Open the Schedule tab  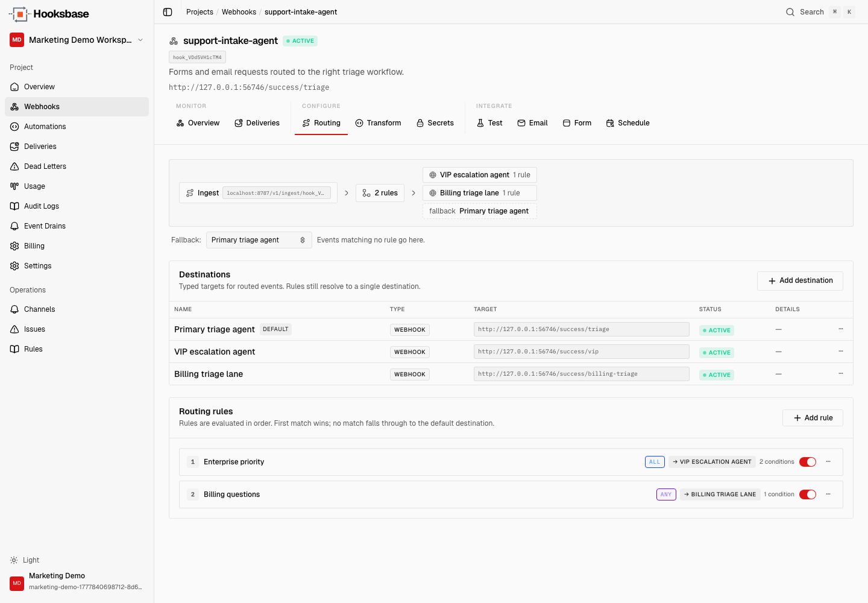pyautogui.click(x=627, y=123)
